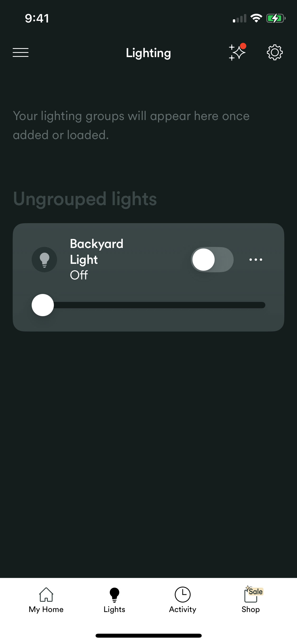Tap the Ungrouped lights heading
Viewport: 297px width, 644px height.
point(85,199)
